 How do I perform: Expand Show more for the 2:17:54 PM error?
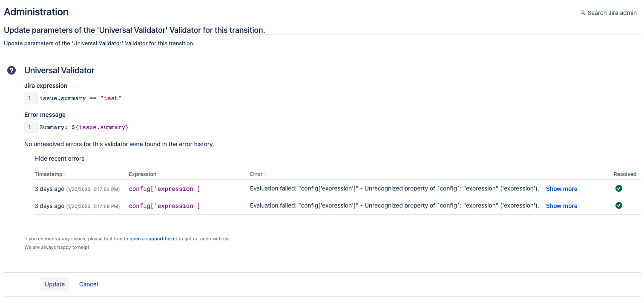click(561, 189)
